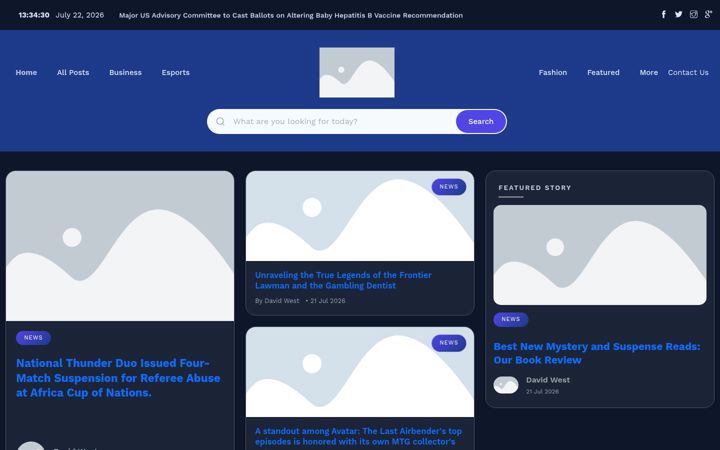720x450 pixels.
Task: Focus the 'What are you looking for today?' field
Action: pos(342,121)
